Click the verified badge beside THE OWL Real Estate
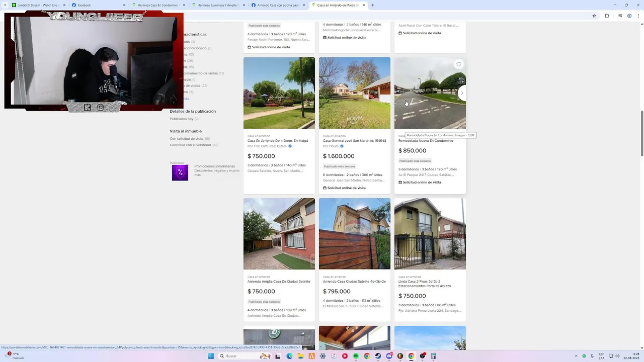This screenshot has width=644, height=362. pos(290,146)
